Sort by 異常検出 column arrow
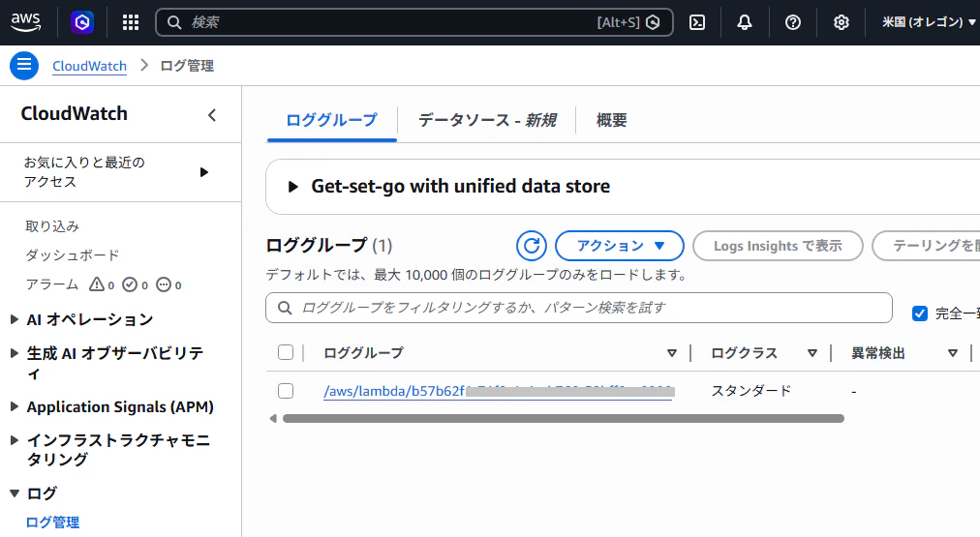 (x=953, y=353)
